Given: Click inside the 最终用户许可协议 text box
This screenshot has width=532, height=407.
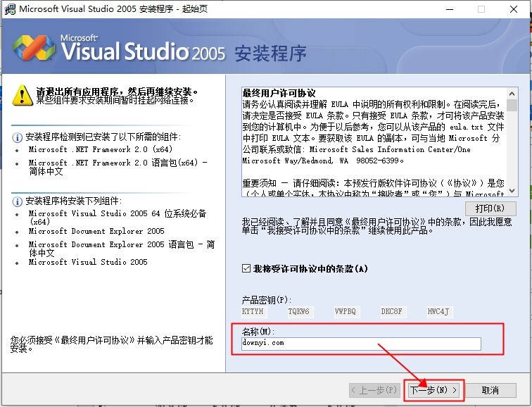Looking at the screenshot, I should click(x=372, y=141).
